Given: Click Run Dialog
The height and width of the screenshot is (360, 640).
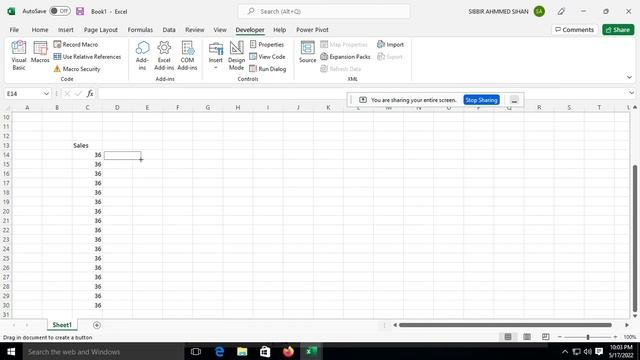Looking at the screenshot, I should [x=268, y=69].
